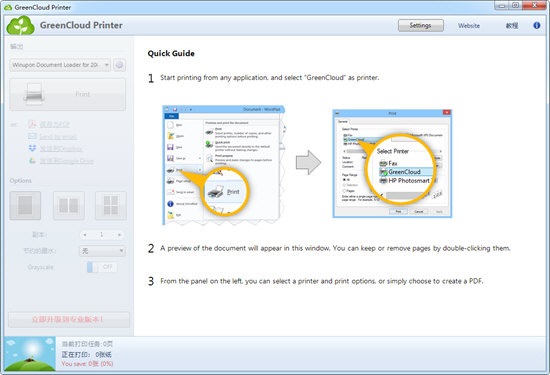The image size is (550, 375).
Task: Click the send to Google Drive link
Action: (x=67, y=161)
